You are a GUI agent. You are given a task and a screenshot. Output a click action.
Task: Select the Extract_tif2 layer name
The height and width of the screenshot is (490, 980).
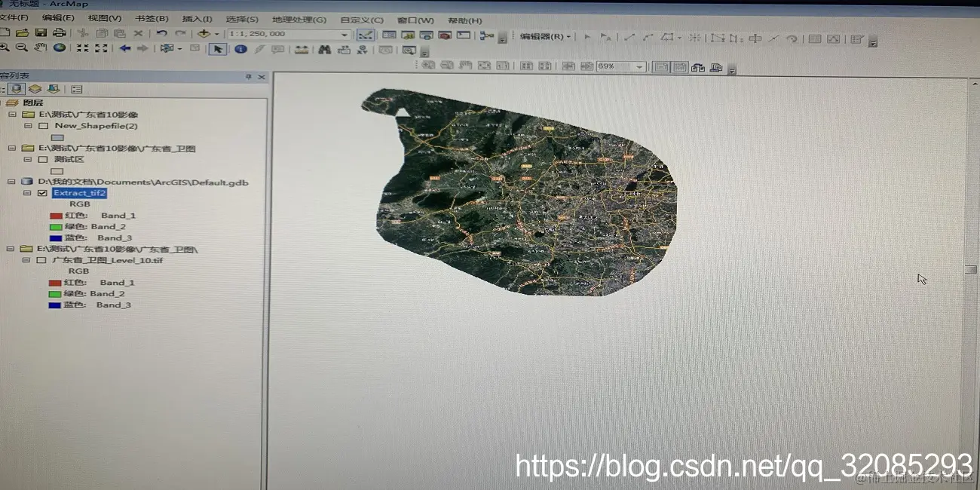pyautogui.click(x=80, y=194)
